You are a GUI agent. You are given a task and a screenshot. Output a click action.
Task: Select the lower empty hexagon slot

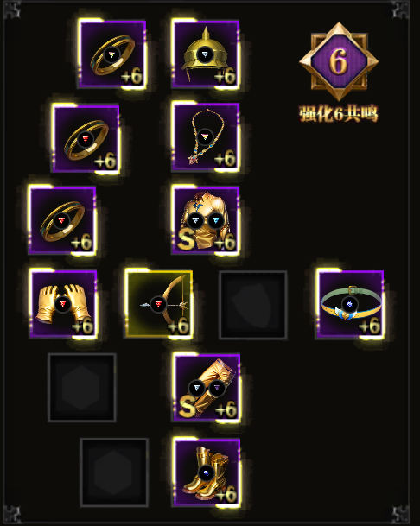point(114,472)
